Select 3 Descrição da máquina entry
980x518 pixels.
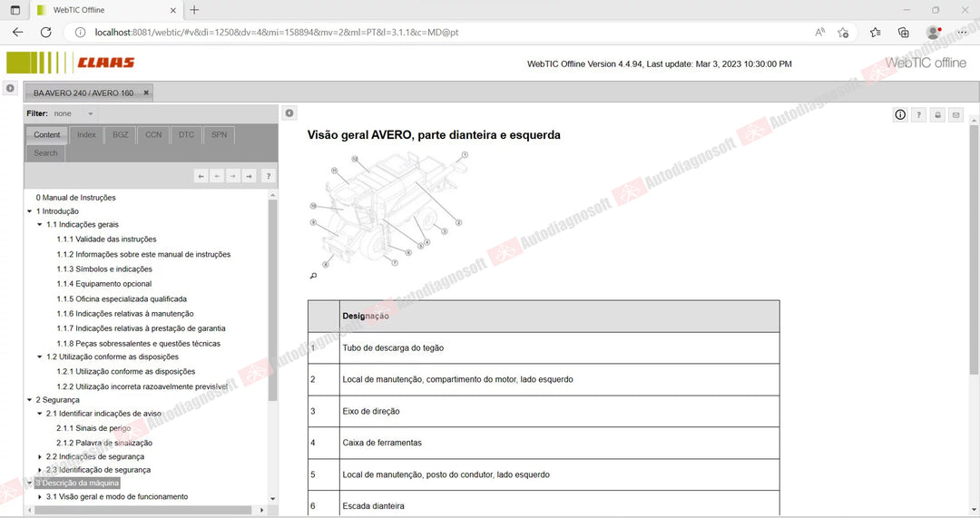click(x=77, y=483)
